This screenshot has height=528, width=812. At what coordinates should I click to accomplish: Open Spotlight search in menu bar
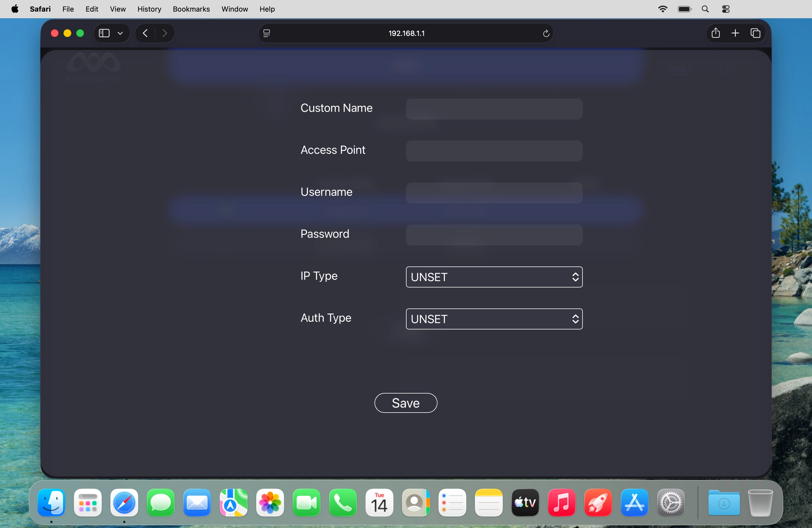pyautogui.click(x=705, y=9)
